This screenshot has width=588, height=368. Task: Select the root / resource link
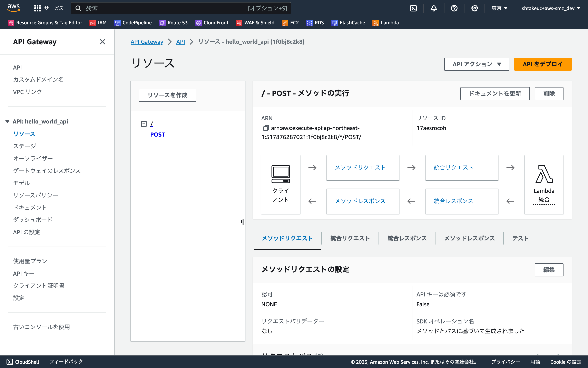click(x=152, y=124)
